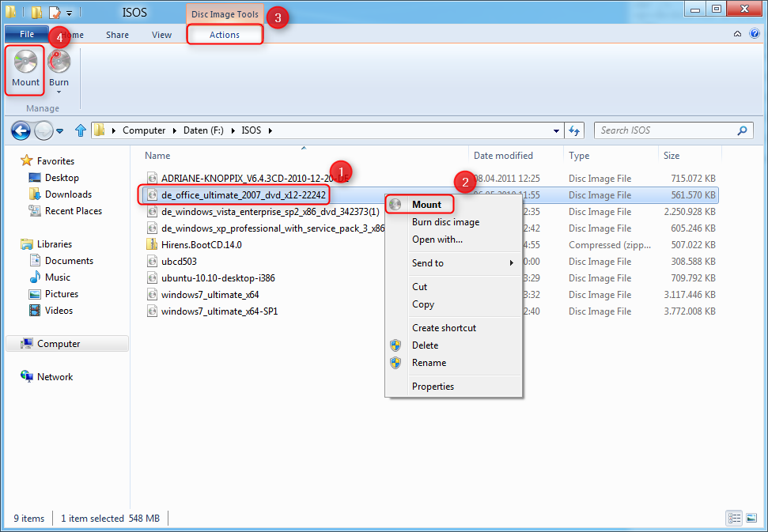Click the Forward navigation arrow
Viewport: 768px width, 532px height.
coord(44,130)
